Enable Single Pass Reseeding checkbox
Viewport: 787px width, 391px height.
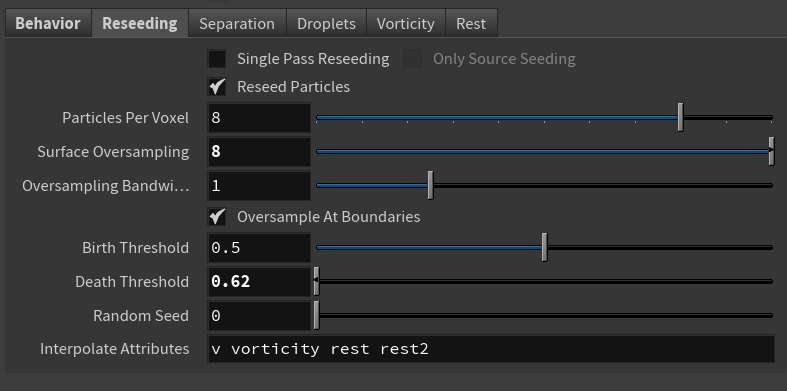coord(217,59)
